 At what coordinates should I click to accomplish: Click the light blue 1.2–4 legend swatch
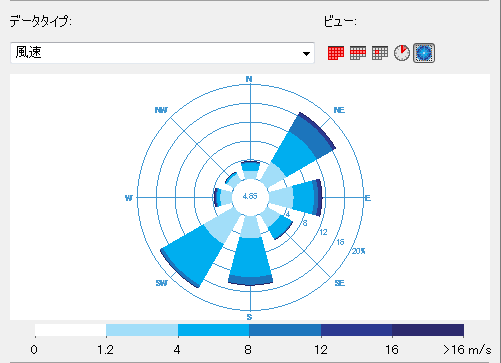[x=142, y=330]
